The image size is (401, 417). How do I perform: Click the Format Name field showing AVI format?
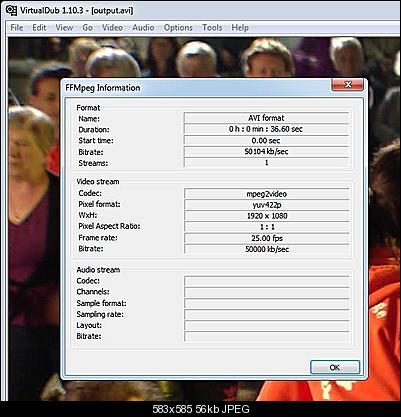pyautogui.click(x=266, y=118)
